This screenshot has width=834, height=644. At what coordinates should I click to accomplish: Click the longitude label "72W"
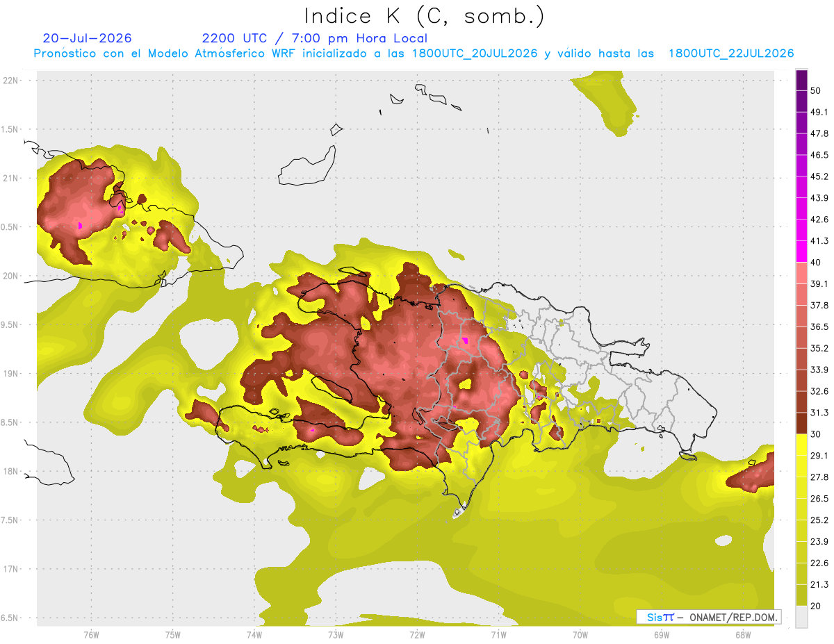pyautogui.click(x=417, y=635)
